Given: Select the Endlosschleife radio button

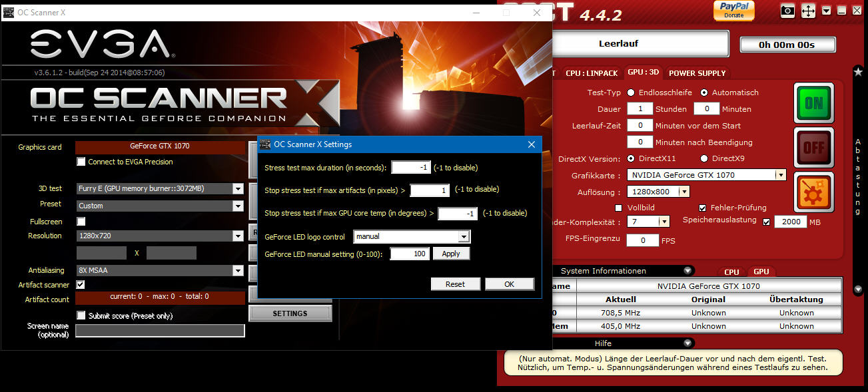Looking at the screenshot, I should click(x=631, y=93).
